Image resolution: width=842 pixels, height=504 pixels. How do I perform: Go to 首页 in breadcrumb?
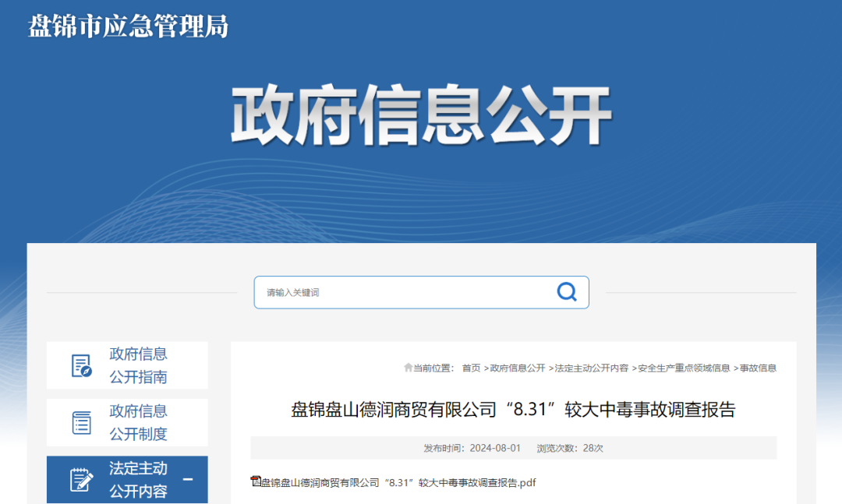[471, 368]
